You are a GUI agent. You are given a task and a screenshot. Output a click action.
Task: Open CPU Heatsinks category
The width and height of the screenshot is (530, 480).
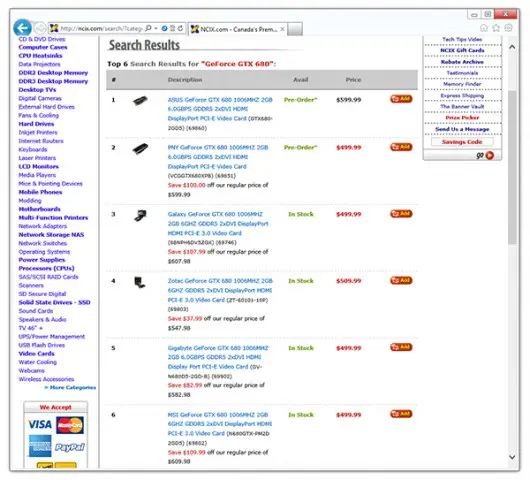pyautogui.click(x=40, y=56)
